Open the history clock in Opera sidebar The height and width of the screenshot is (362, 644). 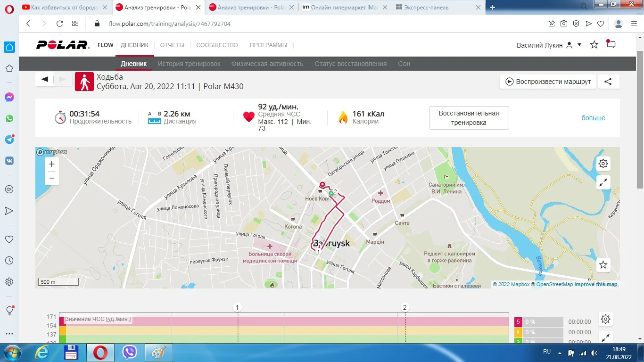click(x=9, y=261)
